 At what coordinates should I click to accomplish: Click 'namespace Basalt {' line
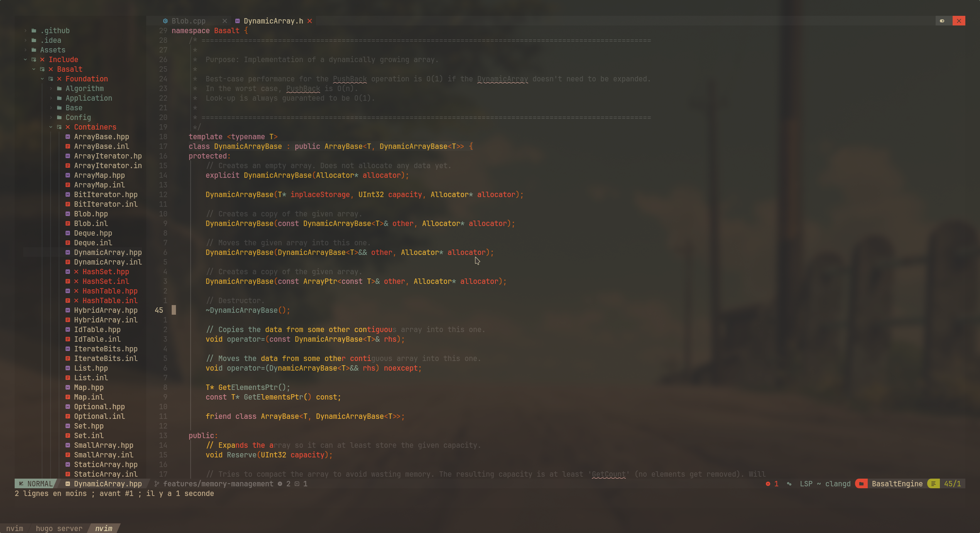(x=210, y=30)
